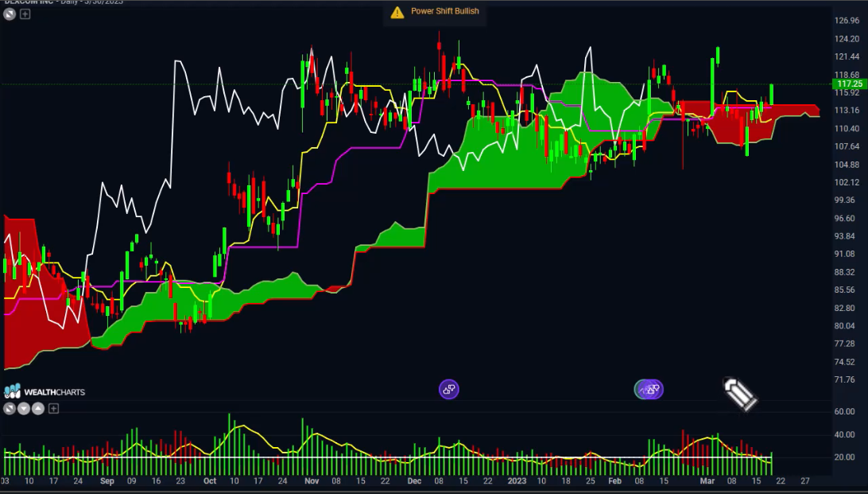868x494 pixels.
Task: Click the 27 date label on the time axis
Action: 805,480
